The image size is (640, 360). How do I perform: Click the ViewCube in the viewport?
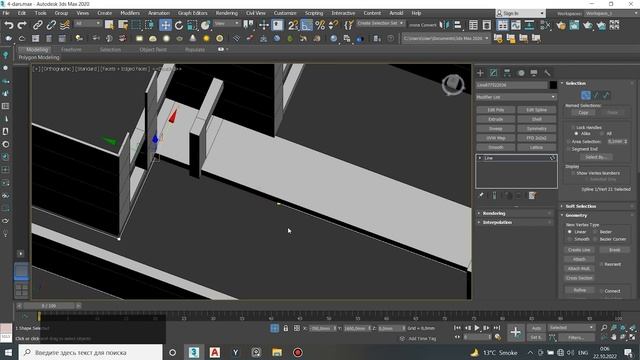[x=453, y=85]
